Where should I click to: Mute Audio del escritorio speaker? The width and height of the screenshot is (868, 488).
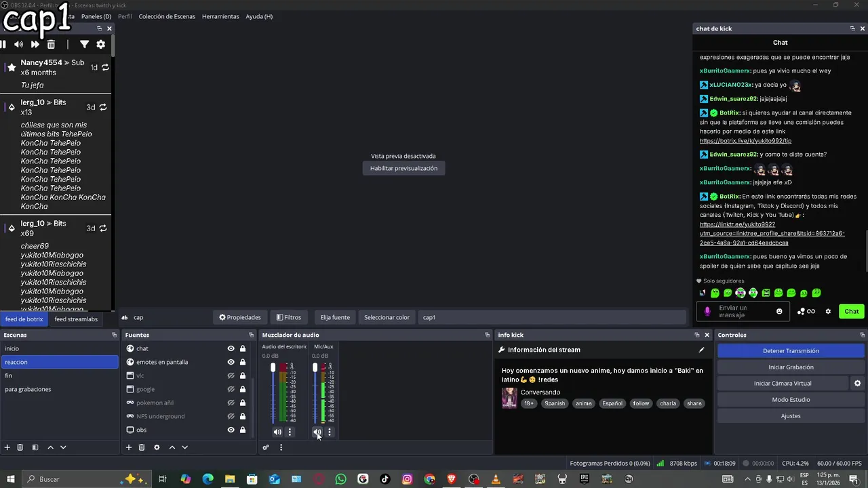(x=277, y=432)
